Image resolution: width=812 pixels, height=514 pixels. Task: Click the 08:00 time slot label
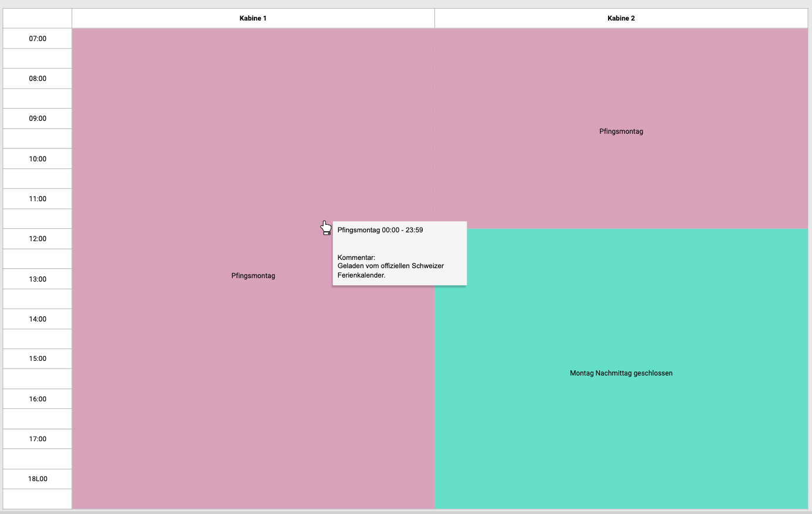[x=38, y=79]
